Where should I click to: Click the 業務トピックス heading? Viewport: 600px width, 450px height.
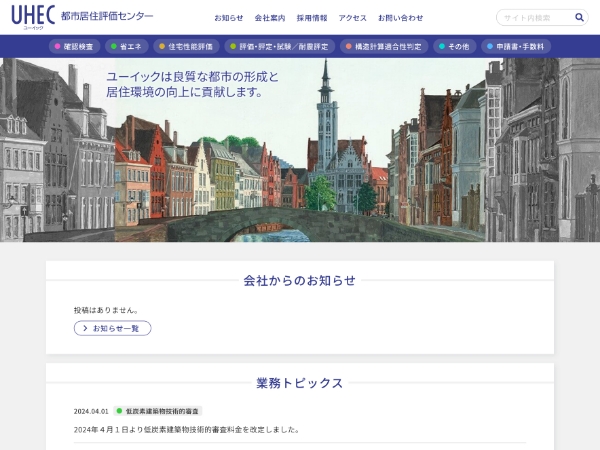coord(300,383)
